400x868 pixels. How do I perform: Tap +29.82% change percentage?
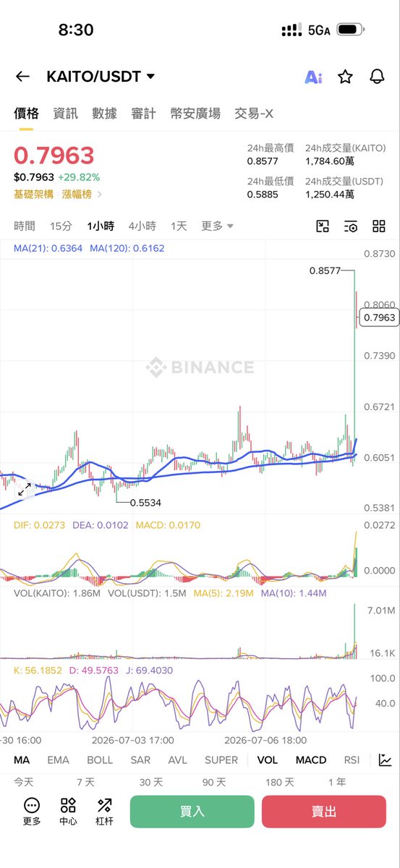click(x=79, y=177)
